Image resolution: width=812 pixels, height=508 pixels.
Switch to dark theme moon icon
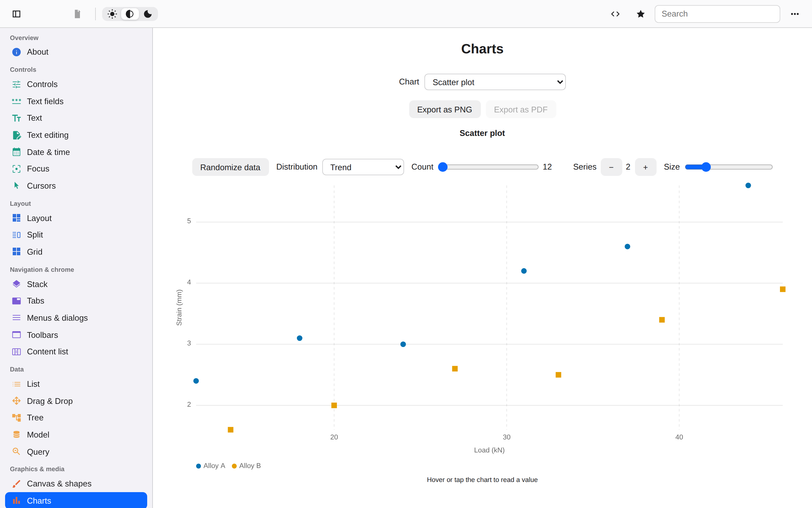147,14
